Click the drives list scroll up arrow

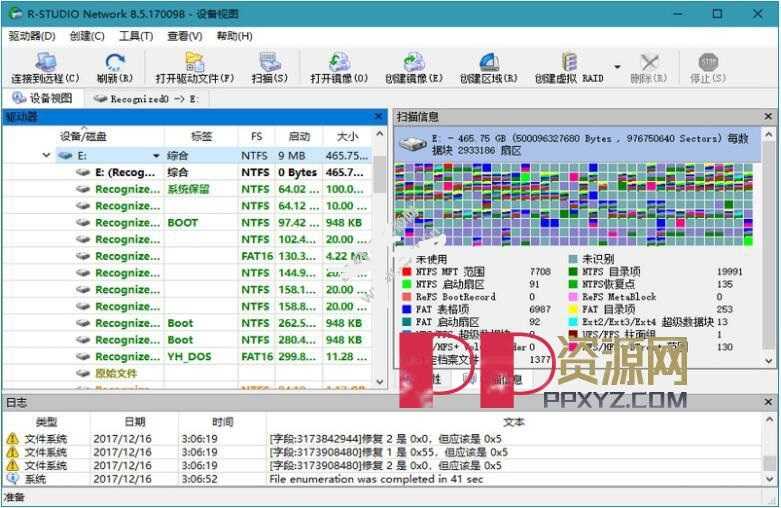coord(380,134)
